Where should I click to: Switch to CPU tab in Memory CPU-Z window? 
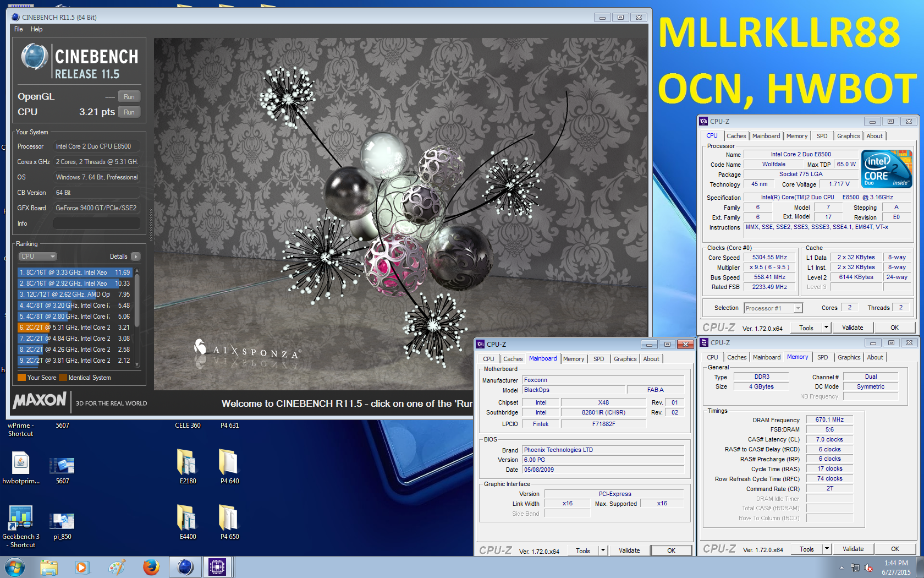pyautogui.click(x=712, y=357)
